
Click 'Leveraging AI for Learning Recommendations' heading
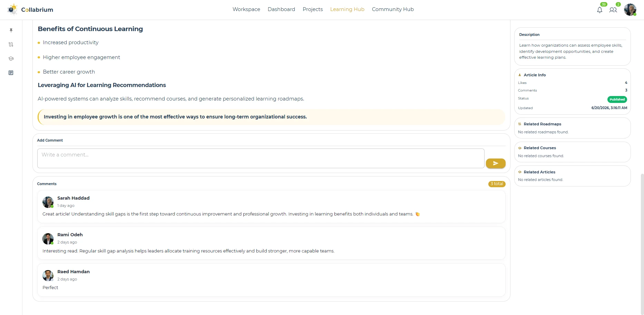point(102,85)
